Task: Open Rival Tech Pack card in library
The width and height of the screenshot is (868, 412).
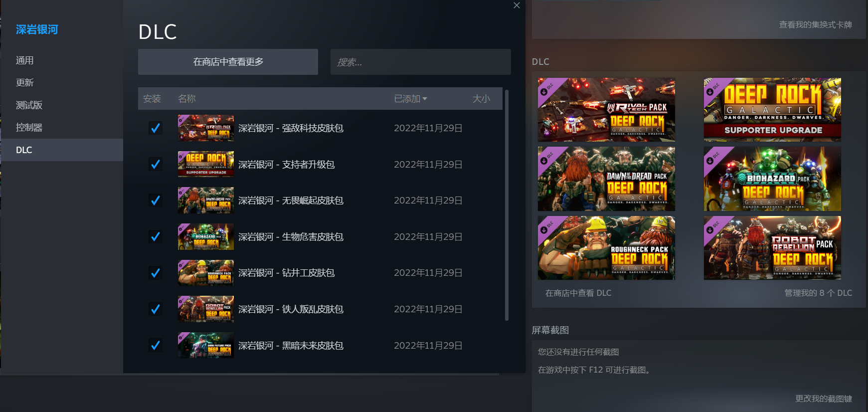Action: click(606, 110)
